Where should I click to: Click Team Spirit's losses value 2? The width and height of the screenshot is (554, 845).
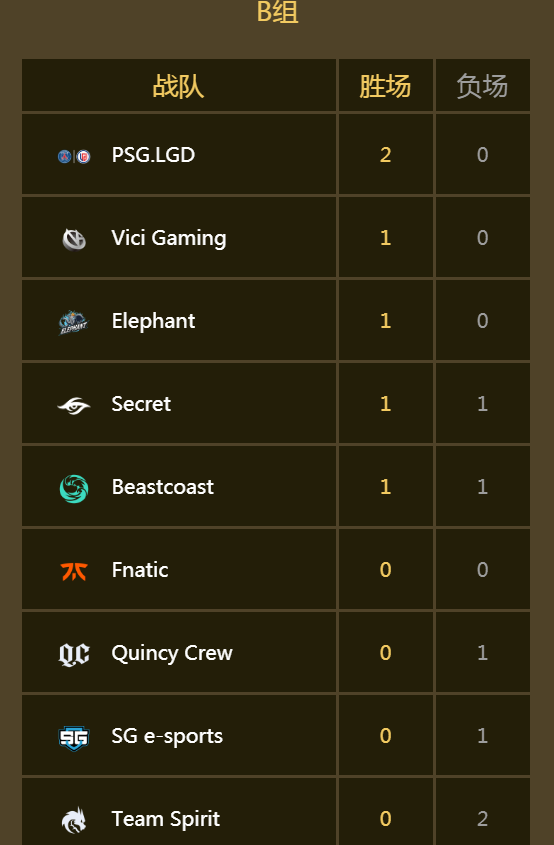point(482,819)
